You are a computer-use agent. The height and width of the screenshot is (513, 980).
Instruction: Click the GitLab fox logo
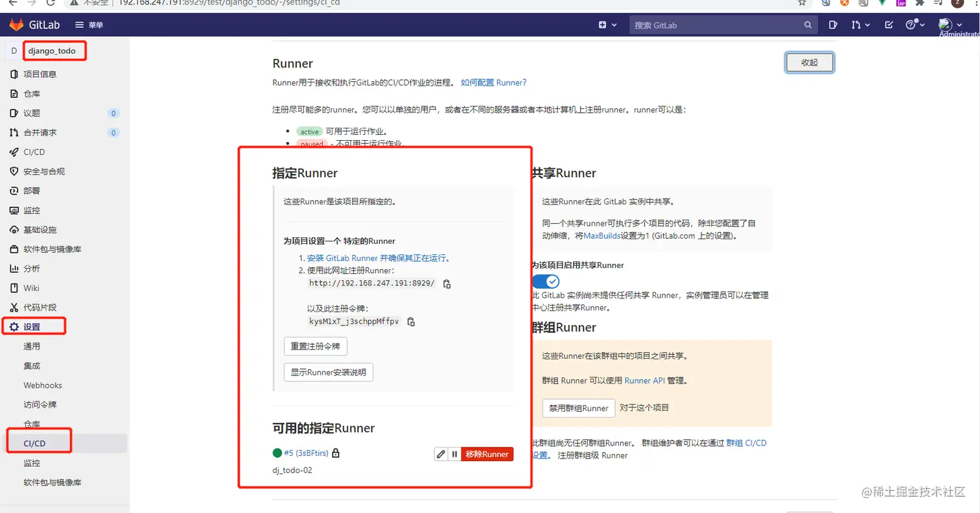click(x=16, y=25)
